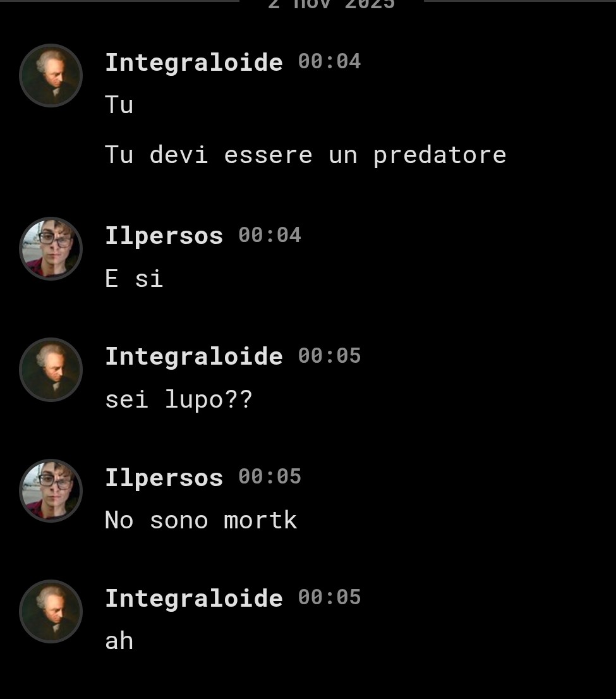616x699 pixels.
Task: Select the message "Tu devi essere un predatore"
Action: (306, 155)
